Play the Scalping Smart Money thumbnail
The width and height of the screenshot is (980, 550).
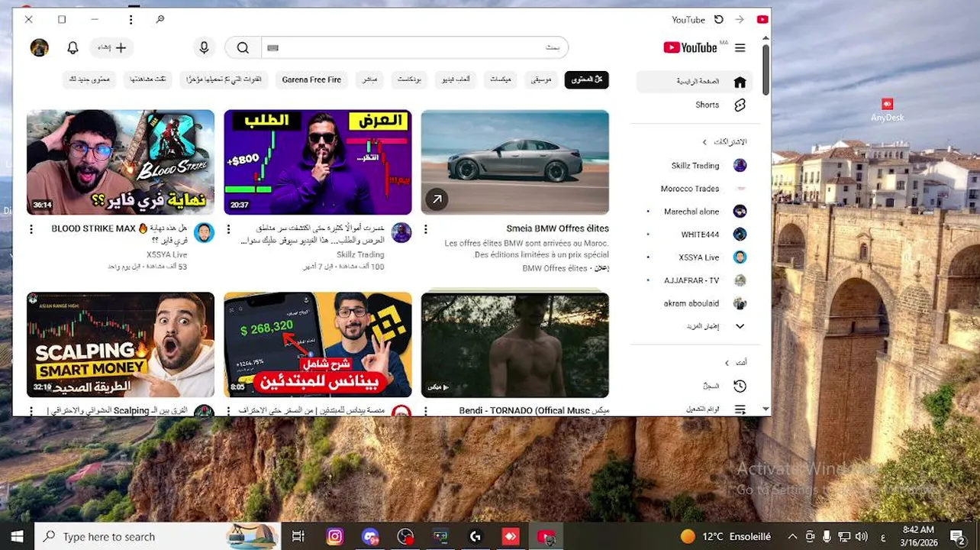coord(121,345)
